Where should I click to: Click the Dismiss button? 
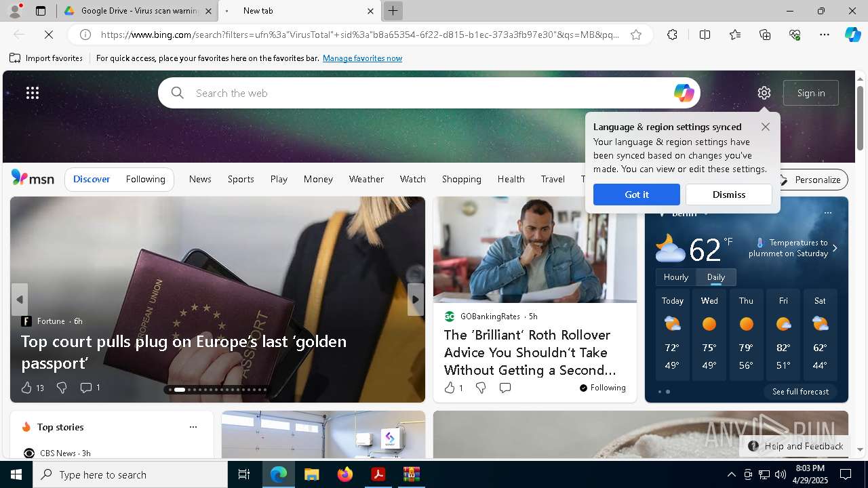pos(729,195)
